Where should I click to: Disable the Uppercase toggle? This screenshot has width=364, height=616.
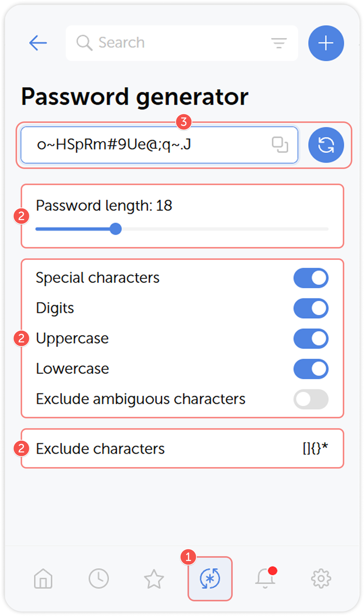pyautogui.click(x=310, y=338)
